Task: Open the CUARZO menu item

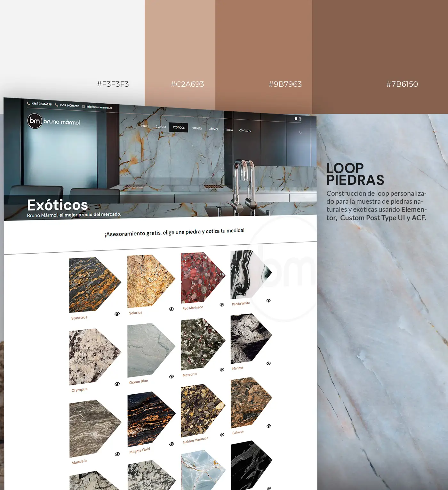Action: (161, 127)
